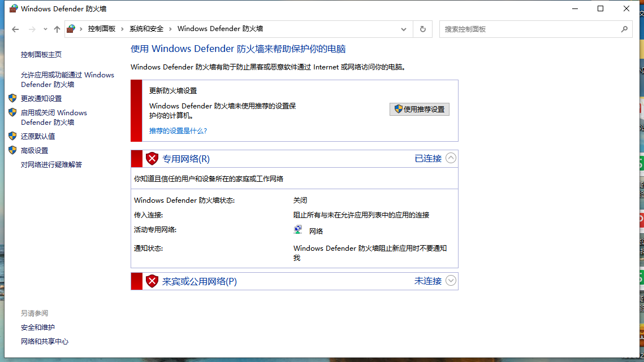Click the Forward navigation arrow
Screen dimensions: 644x362
32,29
